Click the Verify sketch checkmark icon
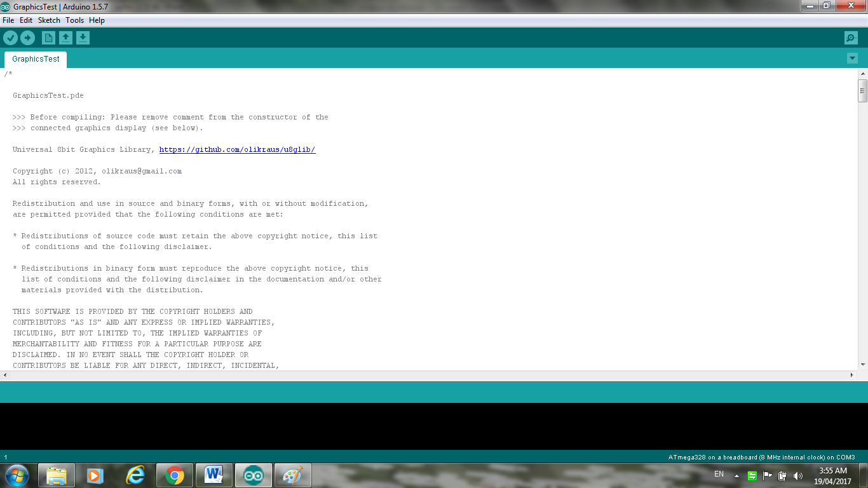The image size is (868, 488). click(x=10, y=38)
